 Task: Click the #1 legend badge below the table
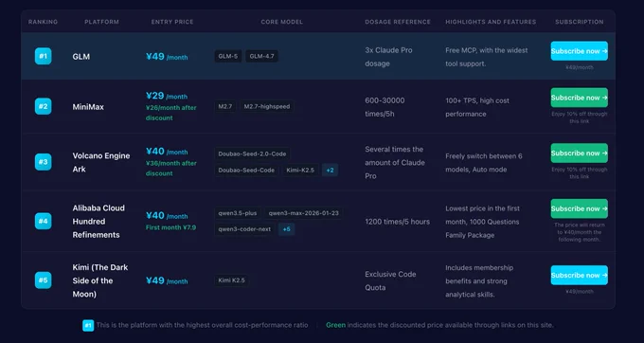coord(88,325)
